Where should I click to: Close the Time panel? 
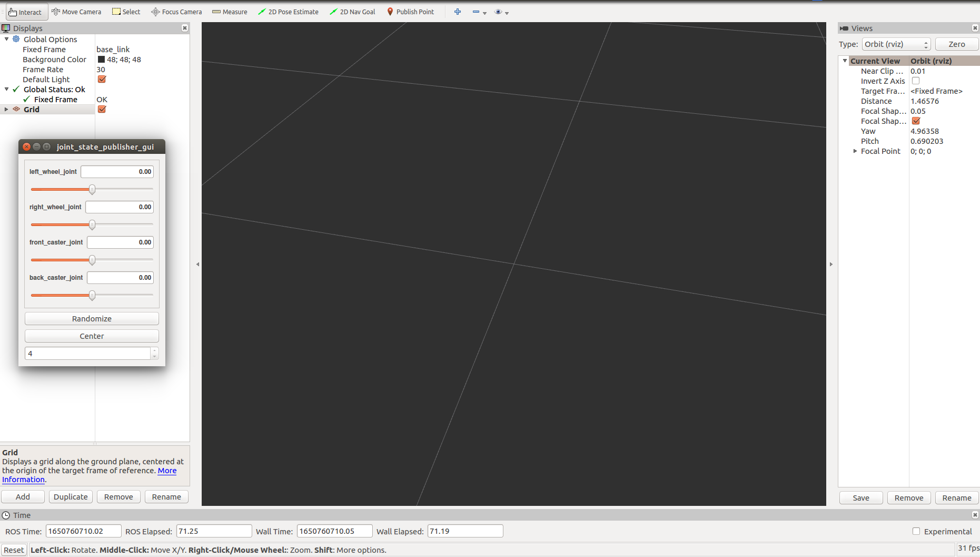[x=975, y=515]
